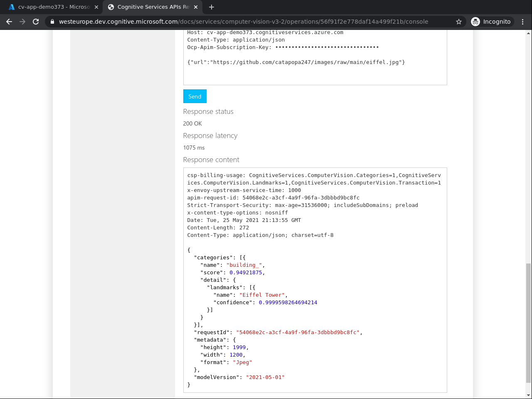
Task: Click the width value 1200
Action: pos(236,355)
